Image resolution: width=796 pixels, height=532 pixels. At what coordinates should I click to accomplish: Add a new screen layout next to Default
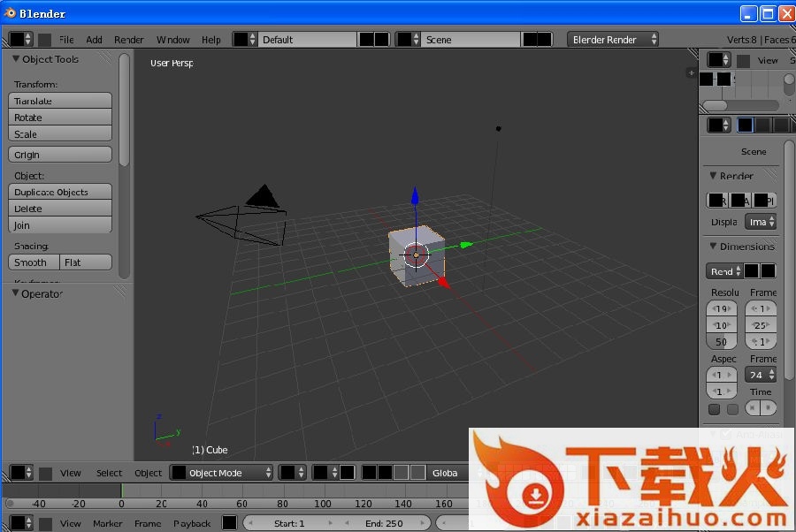point(366,40)
